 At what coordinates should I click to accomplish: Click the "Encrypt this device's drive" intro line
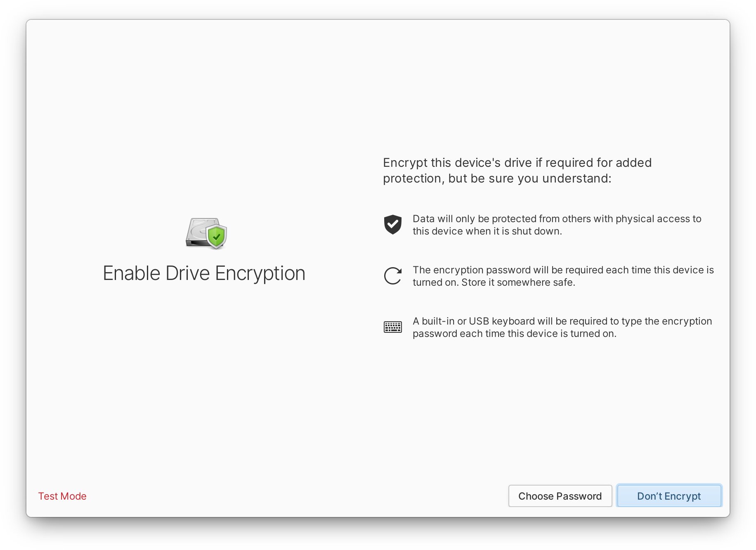pyautogui.click(x=517, y=163)
